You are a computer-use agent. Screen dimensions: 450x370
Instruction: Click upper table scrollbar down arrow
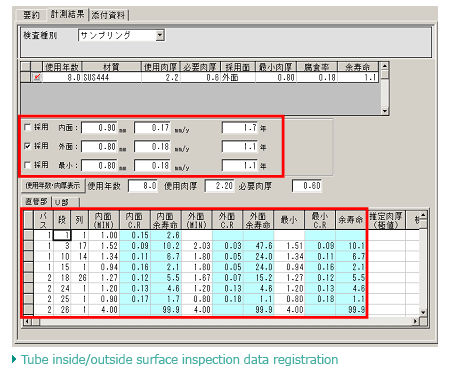point(385,111)
